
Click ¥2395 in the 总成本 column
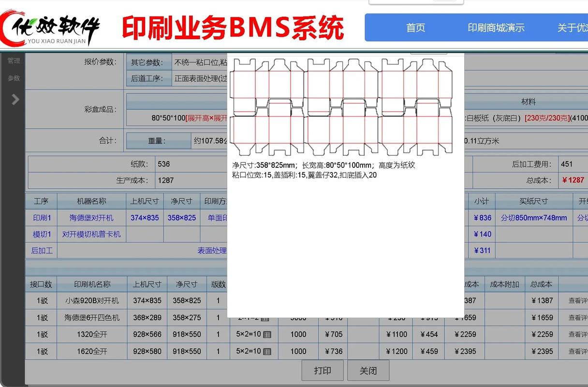pos(542,351)
